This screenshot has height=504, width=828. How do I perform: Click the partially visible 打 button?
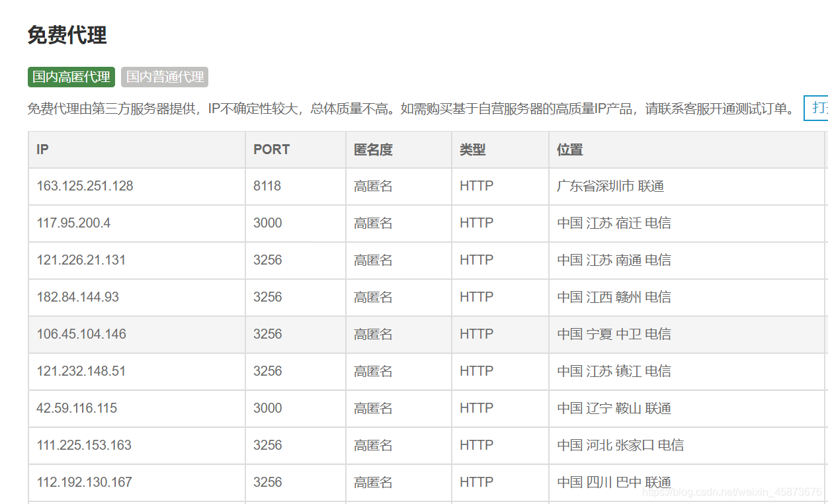pos(816,108)
